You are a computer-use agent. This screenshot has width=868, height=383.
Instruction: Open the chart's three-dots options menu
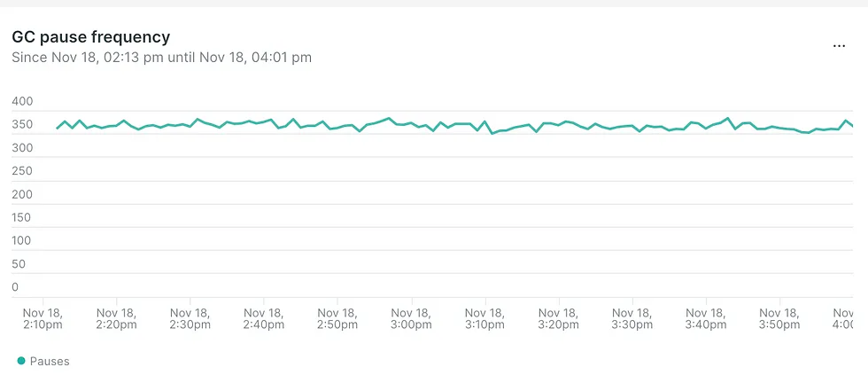[x=839, y=45]
